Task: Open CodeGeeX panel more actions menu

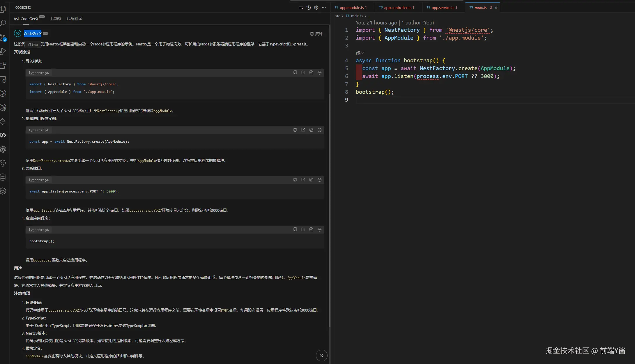Action: [x=324, y=8]
